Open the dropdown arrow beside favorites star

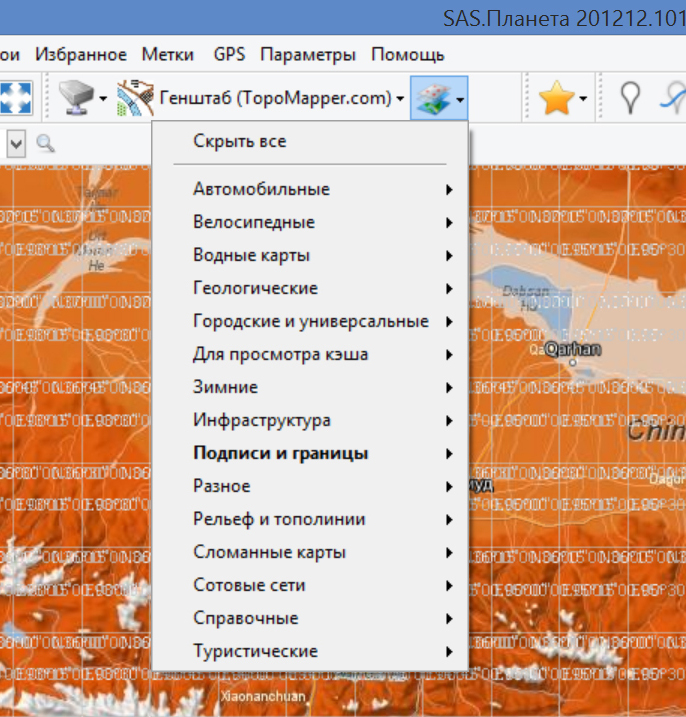[x=582, y=99]
